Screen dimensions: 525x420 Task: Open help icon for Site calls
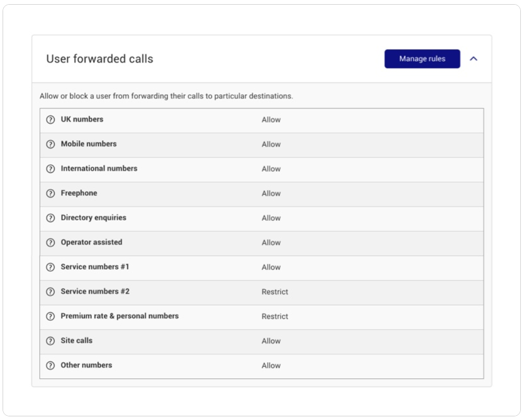[x=51, y=341]
